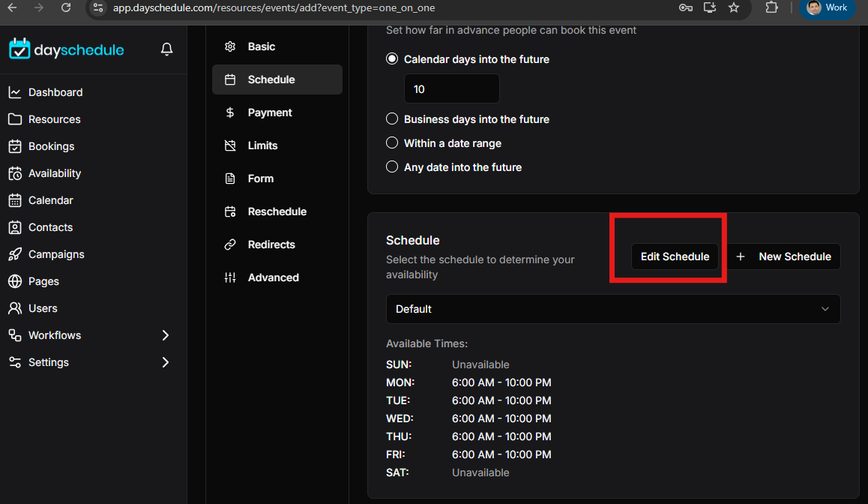868x504 pixels.
Task: Open the notifications bell
Action: (166, 49)
